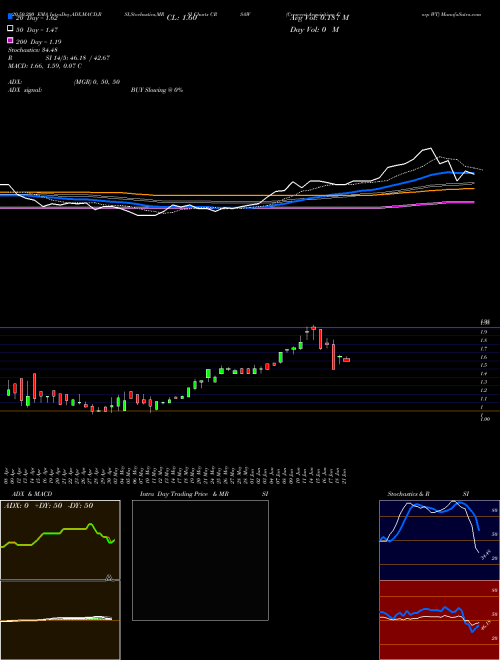This screenshot has width=500, height=660.
Task: Click the '1.00' lower price axis label
Action: coord(485,419)
